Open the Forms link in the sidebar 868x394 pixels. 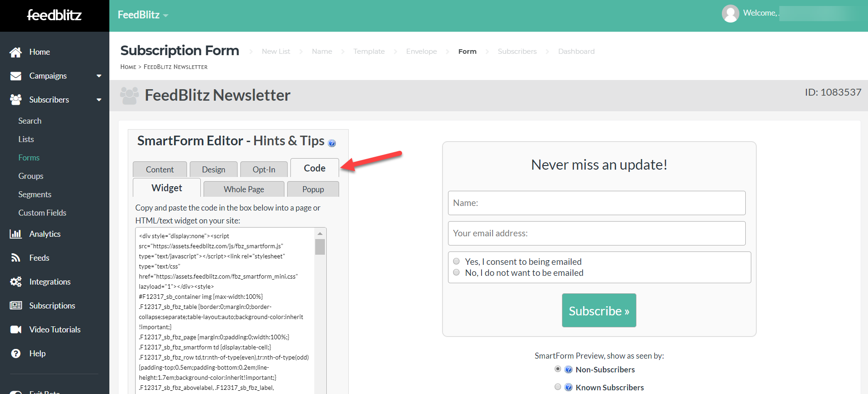[29, 158]
